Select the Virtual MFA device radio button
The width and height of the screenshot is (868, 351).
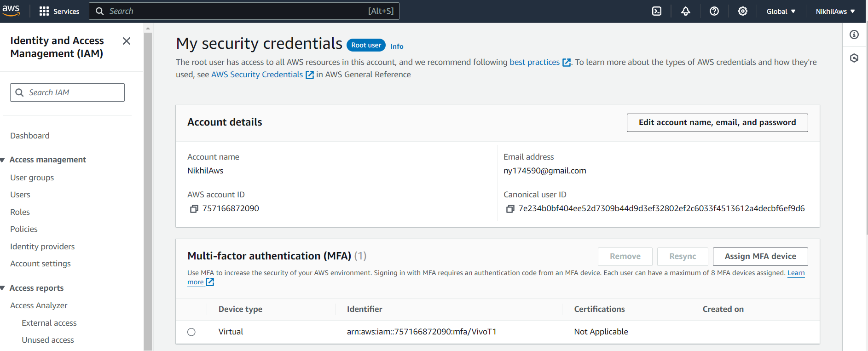pos(191,332)
